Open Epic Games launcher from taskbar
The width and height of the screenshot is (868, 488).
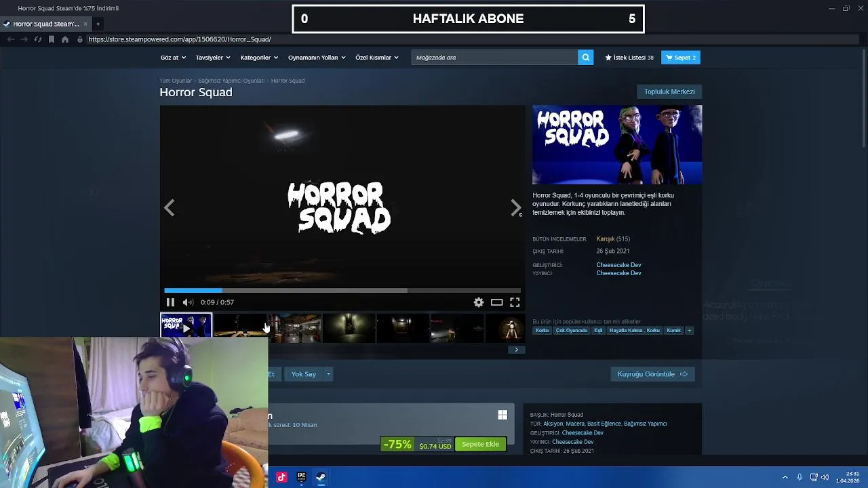click(x=301, y=477)
